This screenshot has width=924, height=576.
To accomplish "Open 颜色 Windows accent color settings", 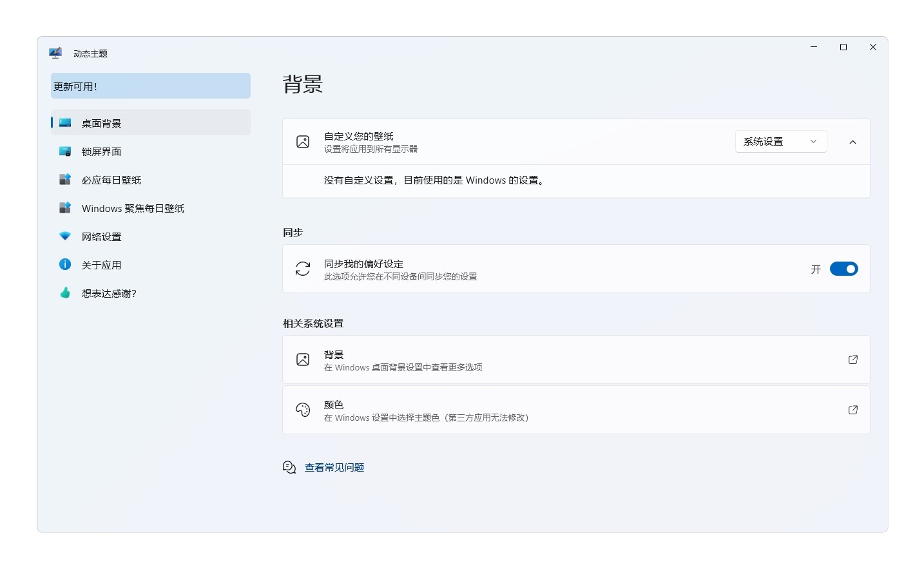I will click(x=576, y=410).
